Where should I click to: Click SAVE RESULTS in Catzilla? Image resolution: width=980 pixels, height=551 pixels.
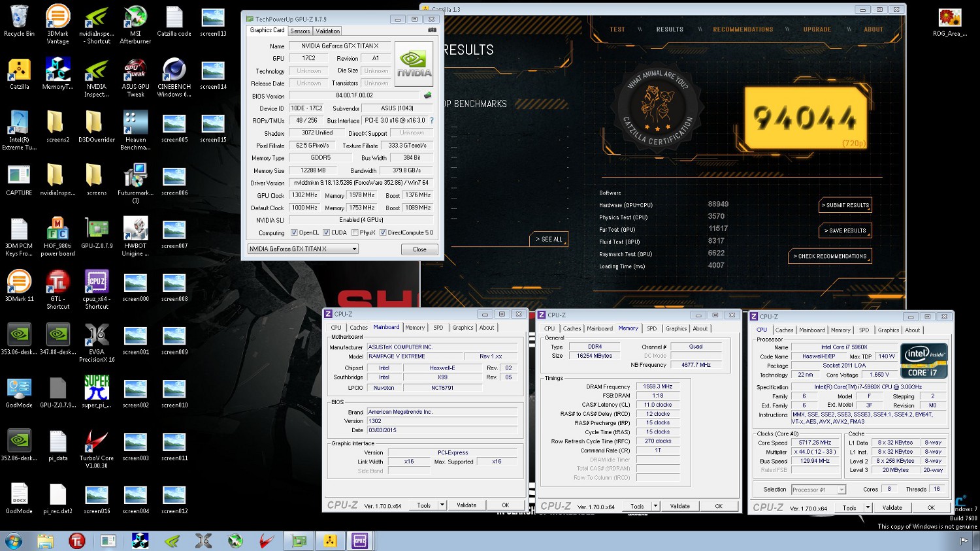pos(845,230)
